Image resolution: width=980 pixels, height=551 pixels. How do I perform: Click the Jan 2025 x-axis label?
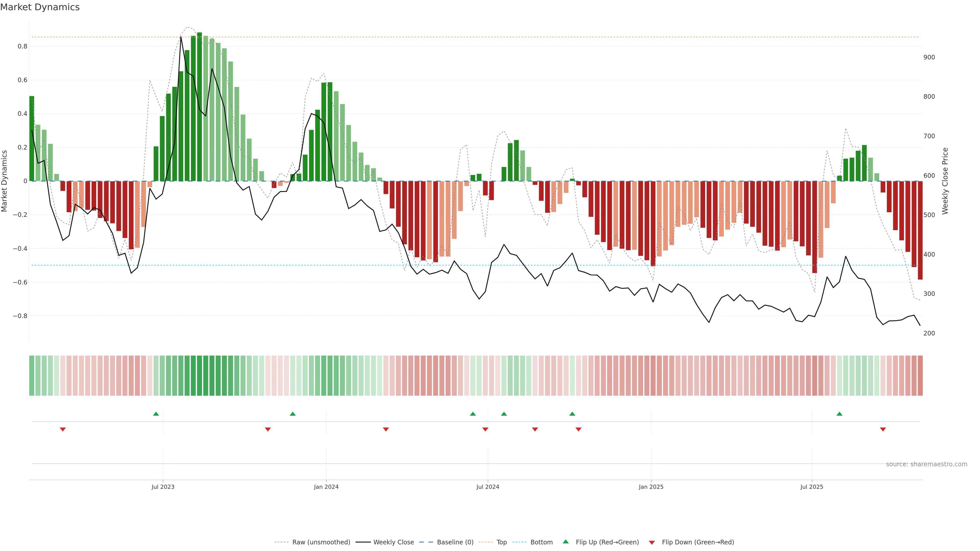[x=651, y=487]
